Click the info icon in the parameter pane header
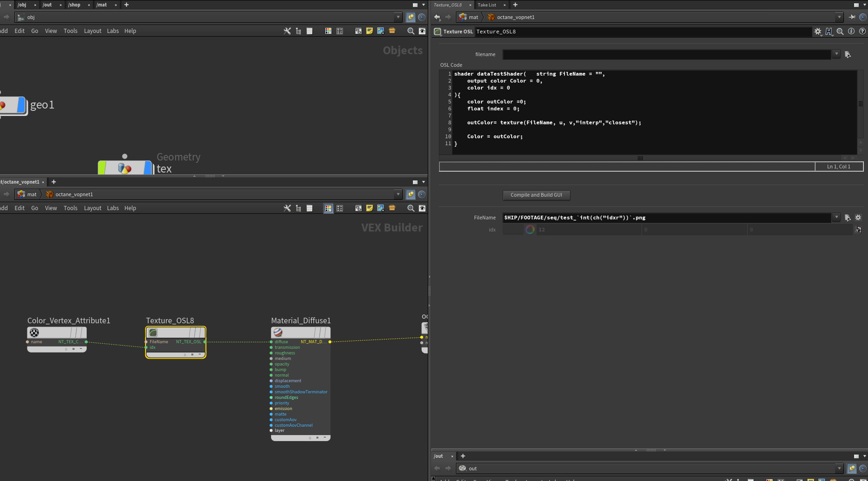The width and height of the screenshot is (868, 481). tap(851, 32)
